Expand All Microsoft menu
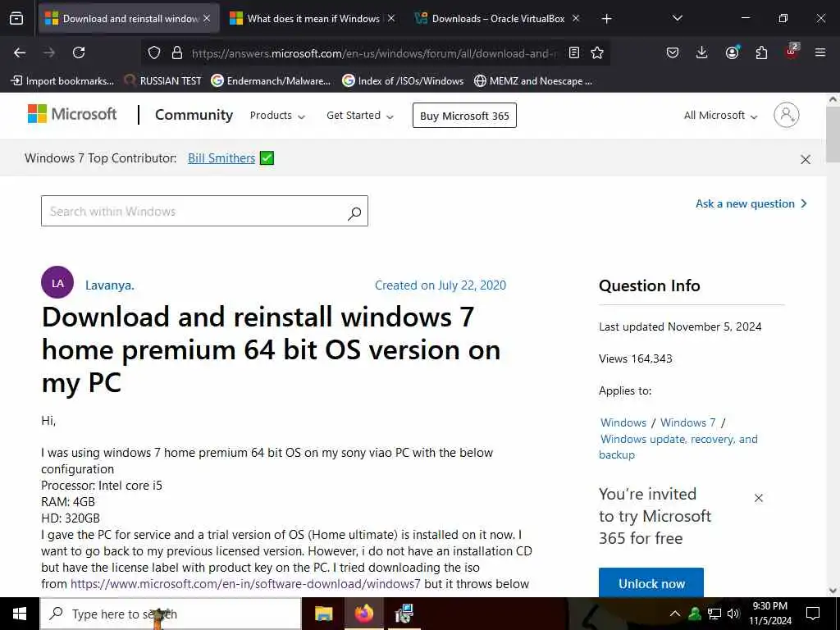Image resolution: width=840 pixels, height=630 pixels. (x=720, y=116)
